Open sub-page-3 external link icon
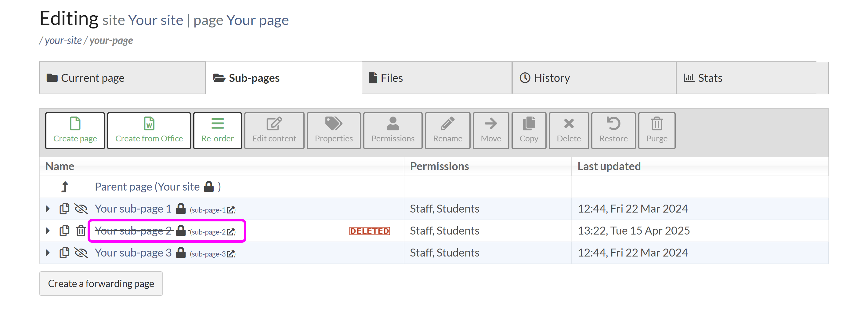This screenshot has height=324, width=868. pos(230,254)
